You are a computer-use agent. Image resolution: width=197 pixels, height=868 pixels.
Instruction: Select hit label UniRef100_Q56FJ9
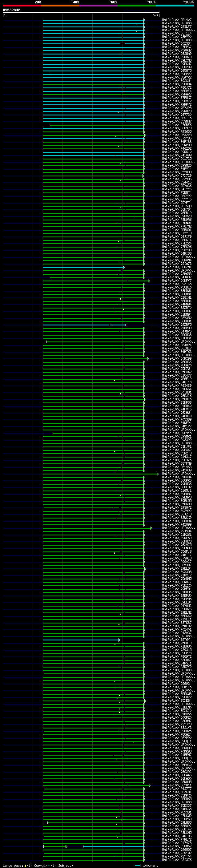[177, 379]
